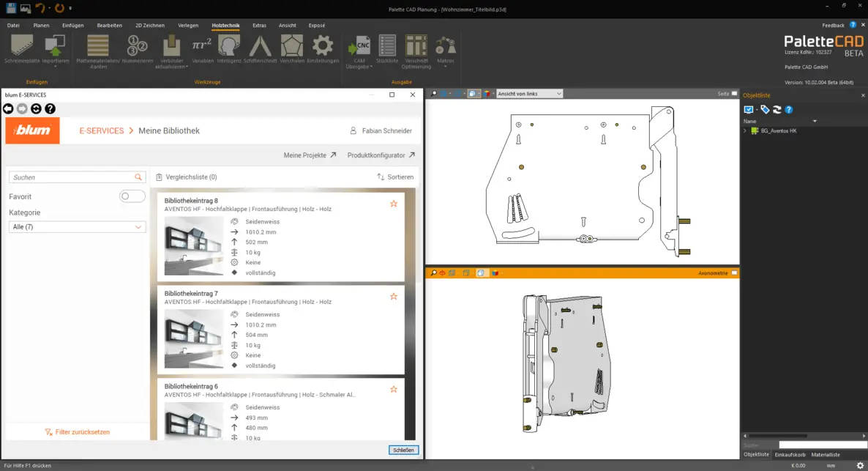Open Meine Projekte link
This screenshot has width=868, height=471.
310,155
